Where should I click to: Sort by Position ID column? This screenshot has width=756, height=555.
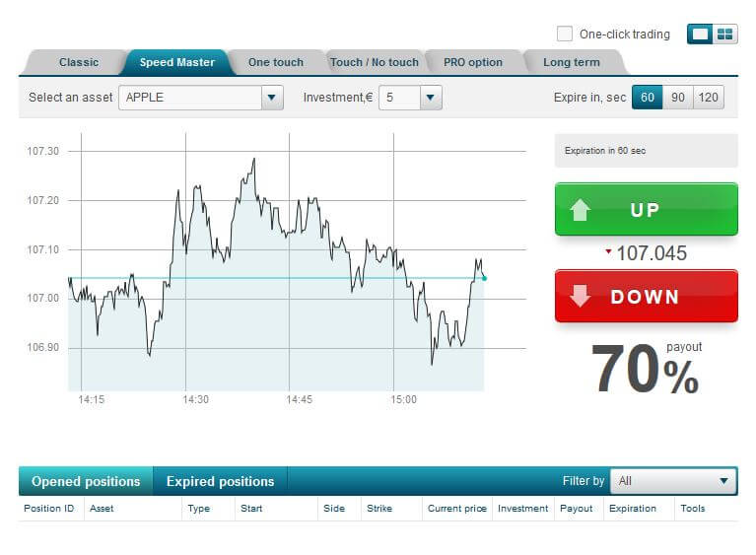(48, 509)
